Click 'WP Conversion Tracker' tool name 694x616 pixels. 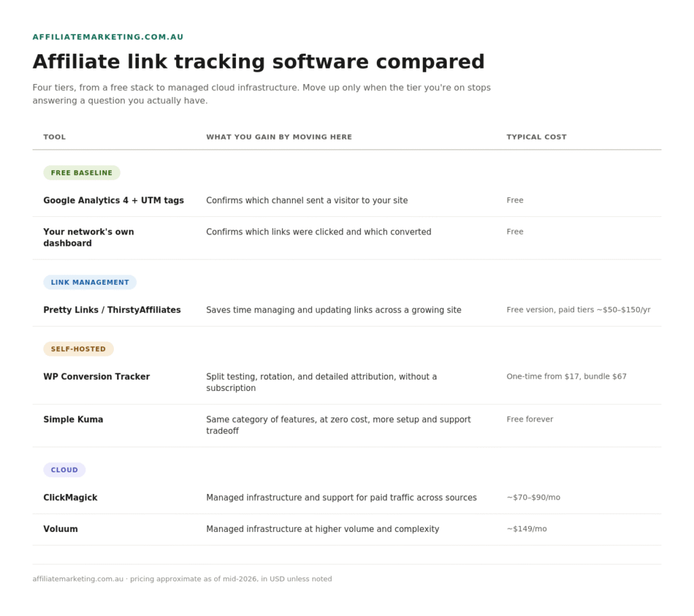[x=96, y=377]
